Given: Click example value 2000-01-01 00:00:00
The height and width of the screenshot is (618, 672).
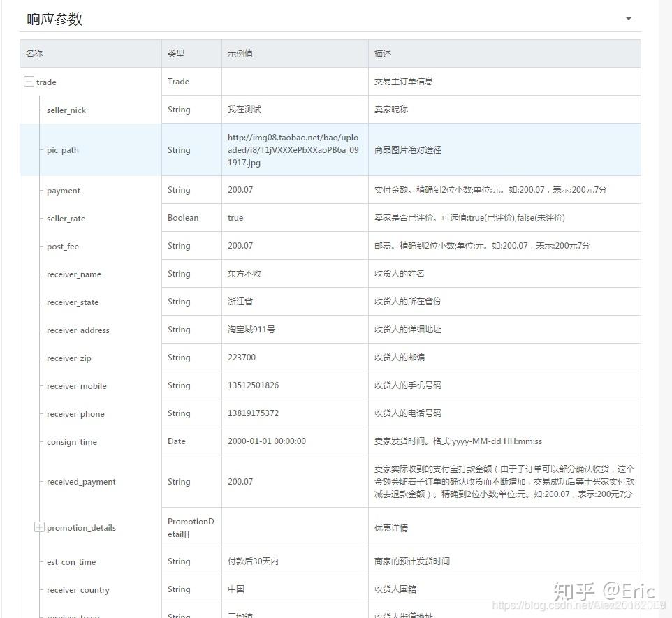Looking at the screenshot, I should click(x=267, y=441).
